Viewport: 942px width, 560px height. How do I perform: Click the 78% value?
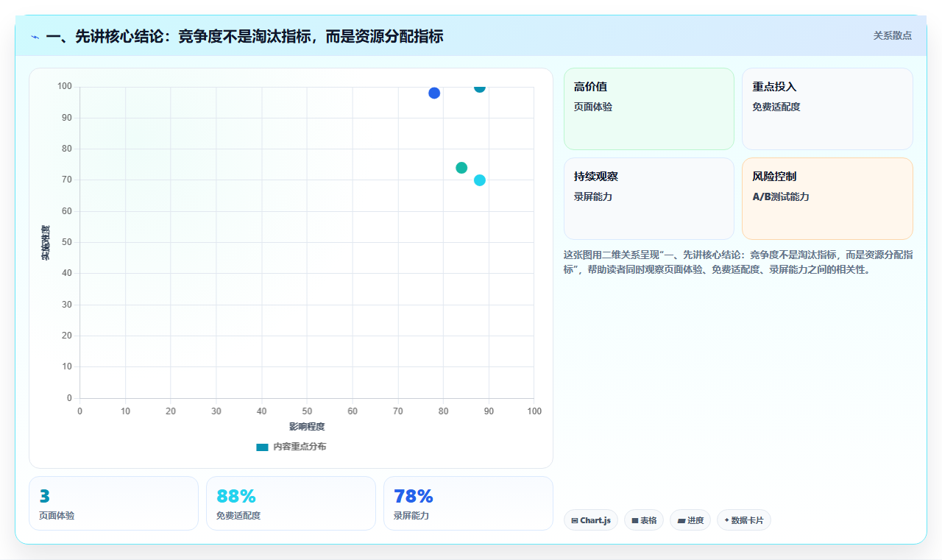tap(414, 496)
